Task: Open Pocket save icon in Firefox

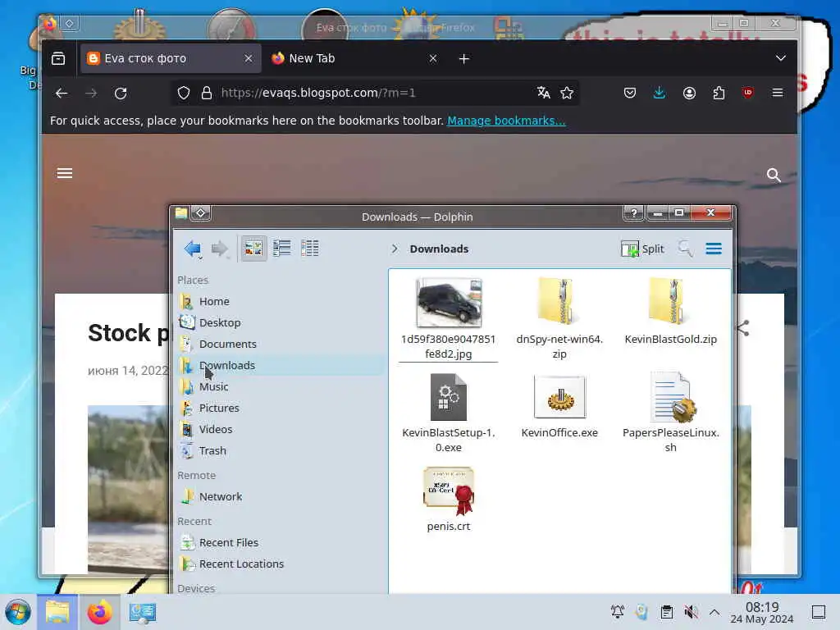Action: point(630,94)
